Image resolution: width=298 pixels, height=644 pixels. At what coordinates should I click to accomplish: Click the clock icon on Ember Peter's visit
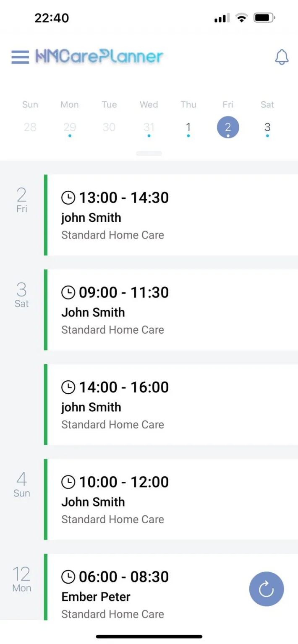pos(68,576)
